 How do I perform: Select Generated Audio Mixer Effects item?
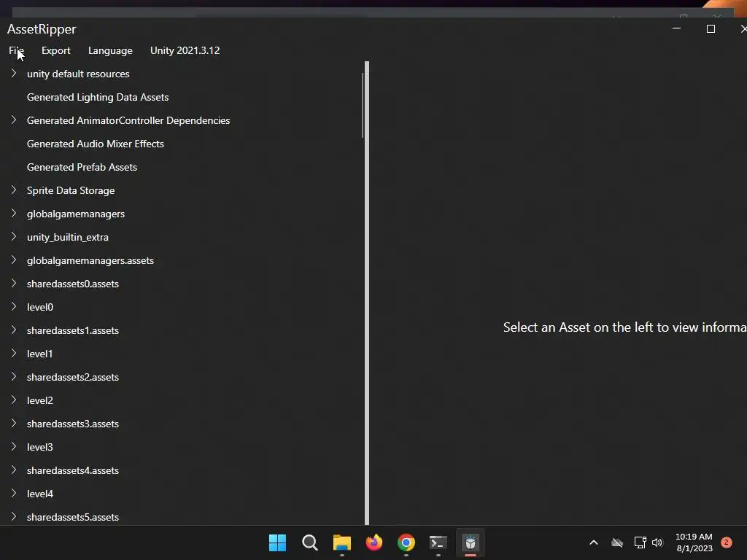pos(96,144)
